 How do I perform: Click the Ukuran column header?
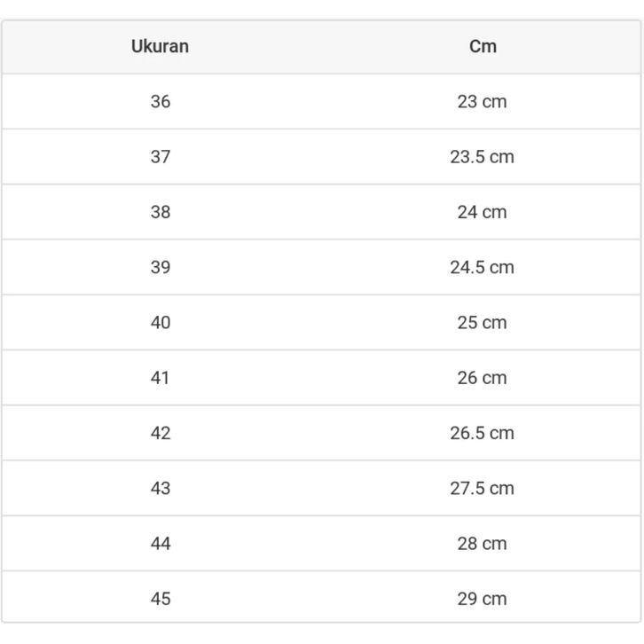(160, 46)
